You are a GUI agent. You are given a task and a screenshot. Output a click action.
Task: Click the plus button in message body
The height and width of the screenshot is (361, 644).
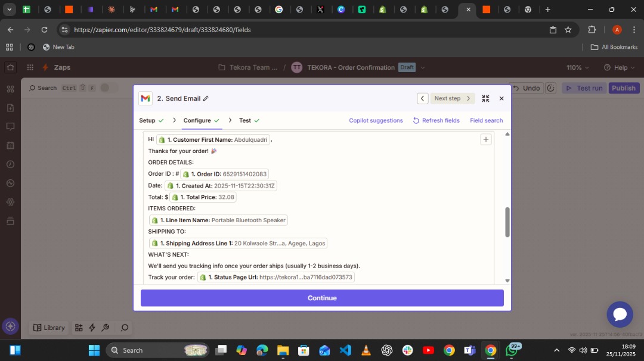click(486, 139)
